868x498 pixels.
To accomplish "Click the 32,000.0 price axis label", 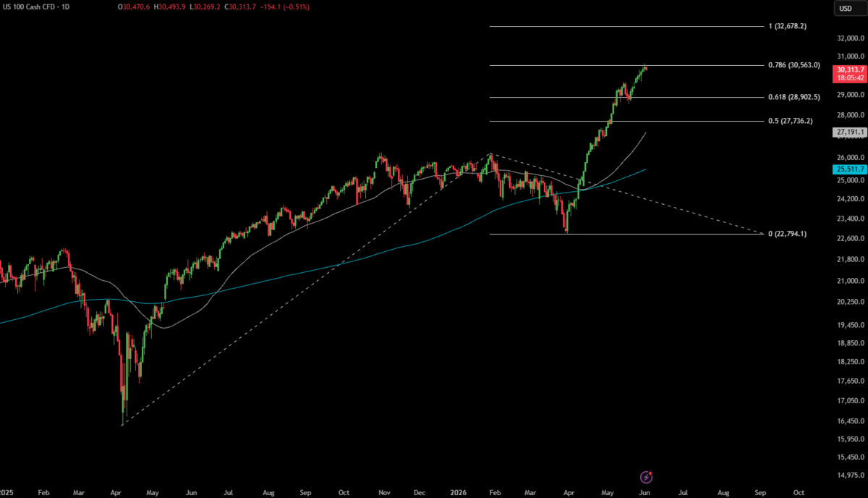I will pyautogui.click(x=851, y=38).
